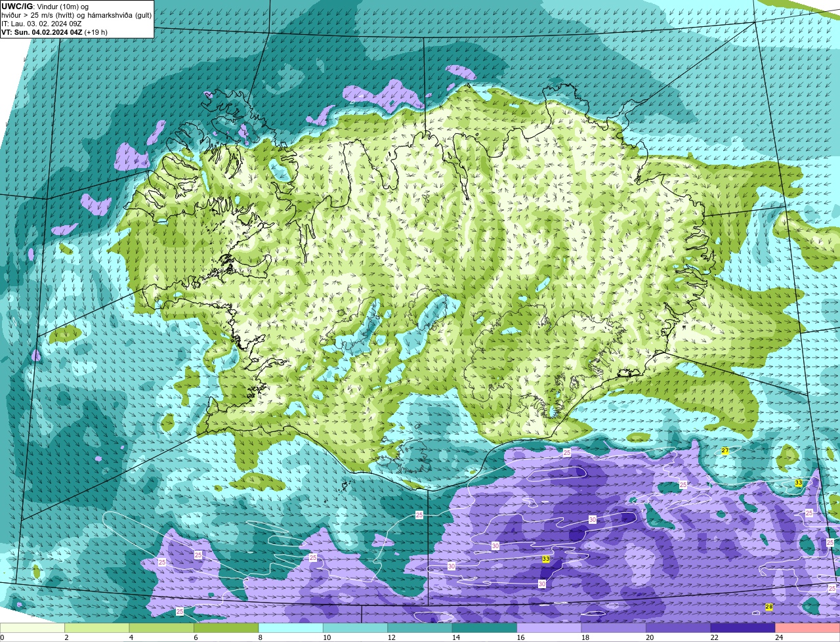The image size is (840, 642).
Task: Click the 2–4 m/s light green legend swatch
Action: (97, 628)
